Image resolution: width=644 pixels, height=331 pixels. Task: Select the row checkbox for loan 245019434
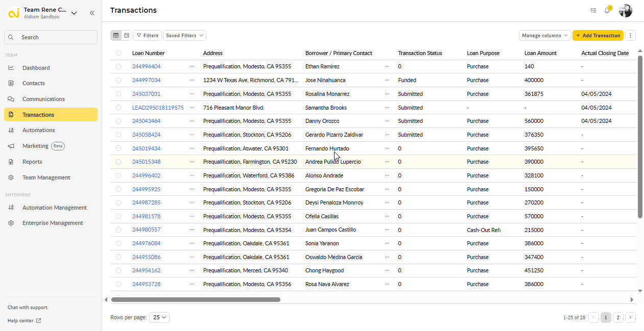[x=118, y=148]
